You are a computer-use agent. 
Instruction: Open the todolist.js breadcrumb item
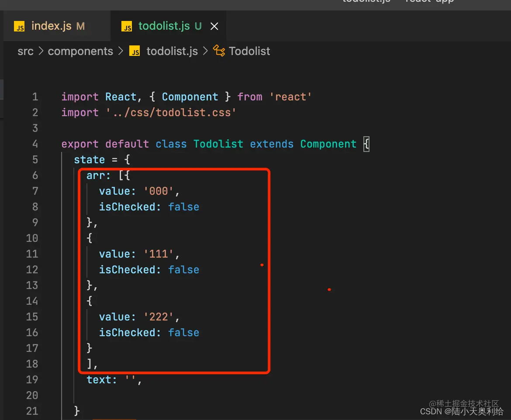click(172, 51)
